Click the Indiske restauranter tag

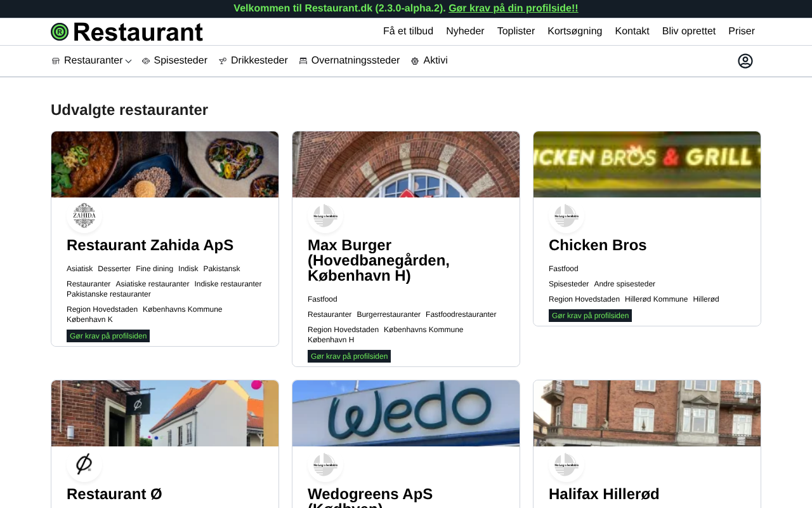pos(228,284)
